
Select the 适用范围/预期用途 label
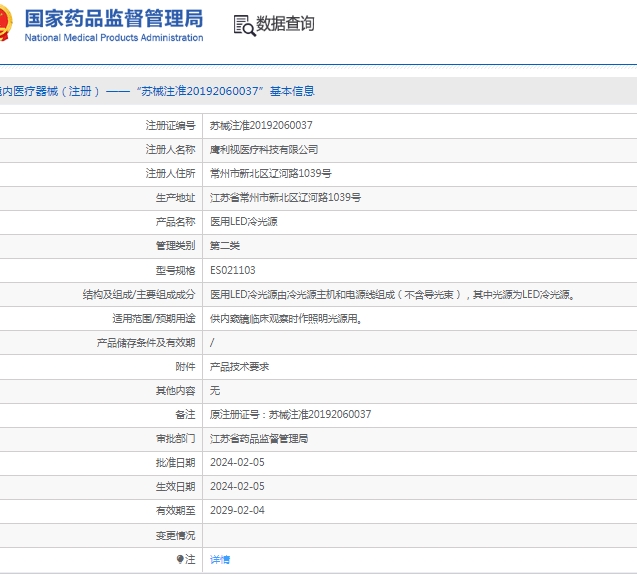pos(154,318)
